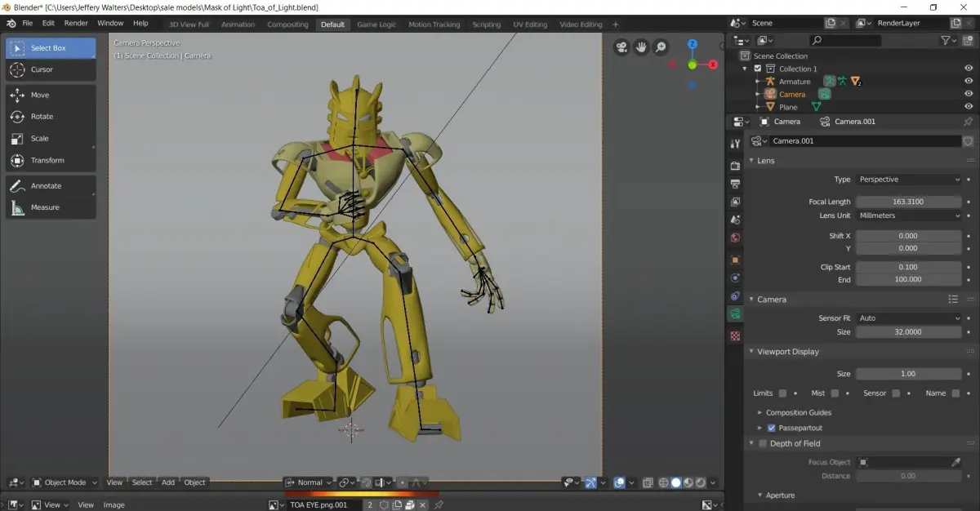Pick the Rotate tool
Screen dimensions: 980x511
(x=51, y=117)
